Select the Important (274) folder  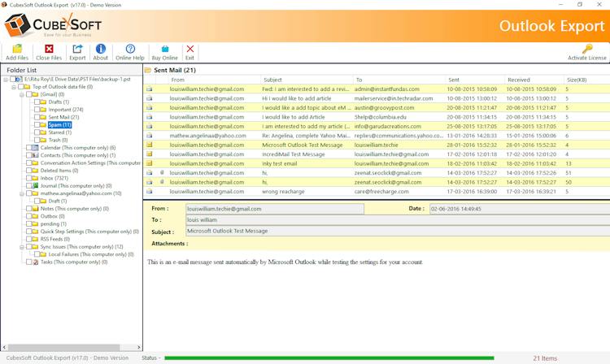click(x=66, y=110)
